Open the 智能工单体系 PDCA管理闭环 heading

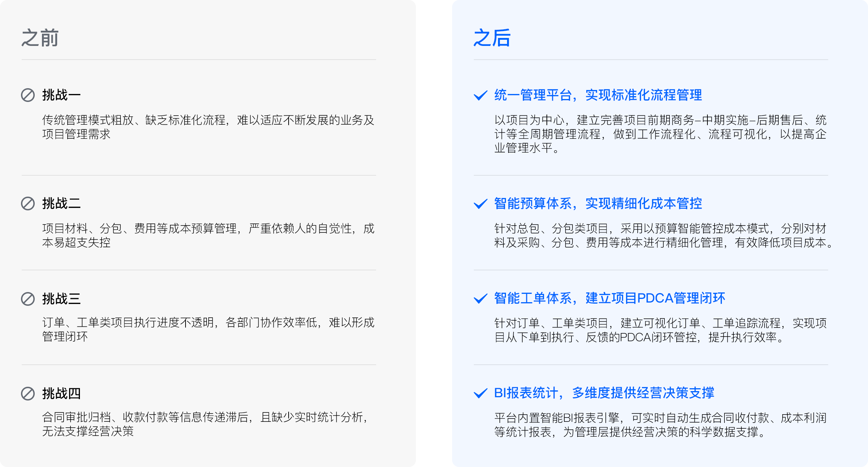coord(609,298)
